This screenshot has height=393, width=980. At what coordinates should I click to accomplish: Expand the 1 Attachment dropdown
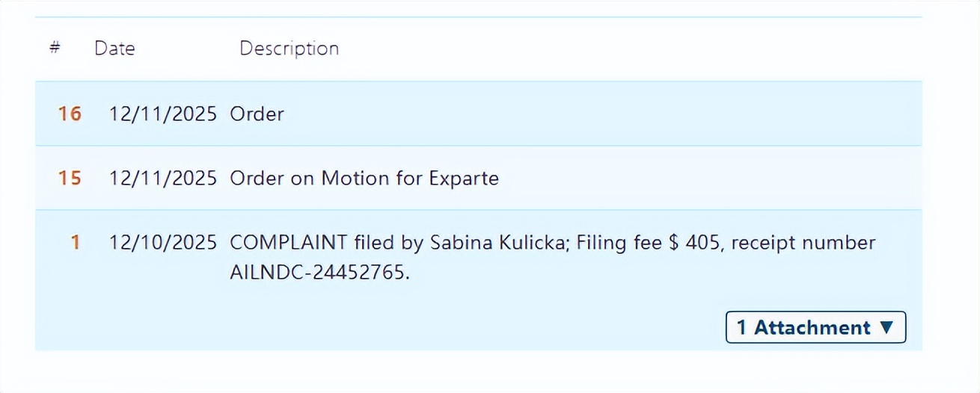[x=815, y=327]
